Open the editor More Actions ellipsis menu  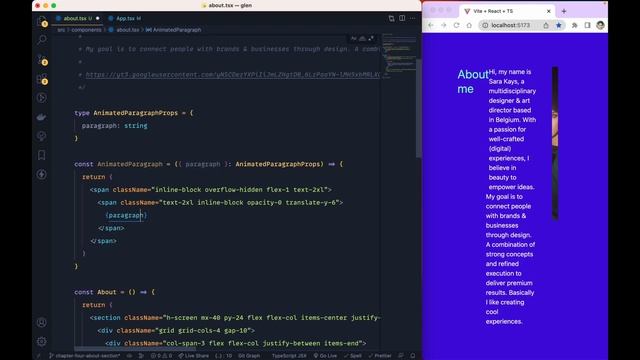413,18
